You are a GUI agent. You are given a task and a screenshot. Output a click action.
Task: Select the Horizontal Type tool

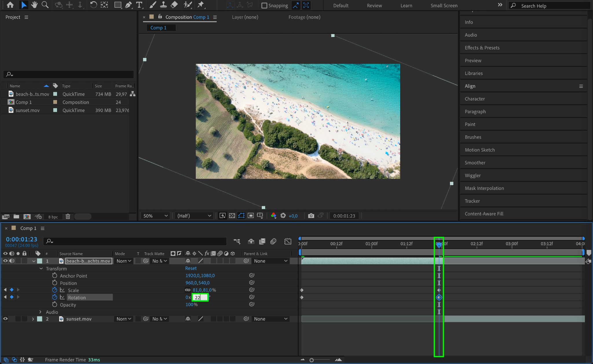pos(139,5)
